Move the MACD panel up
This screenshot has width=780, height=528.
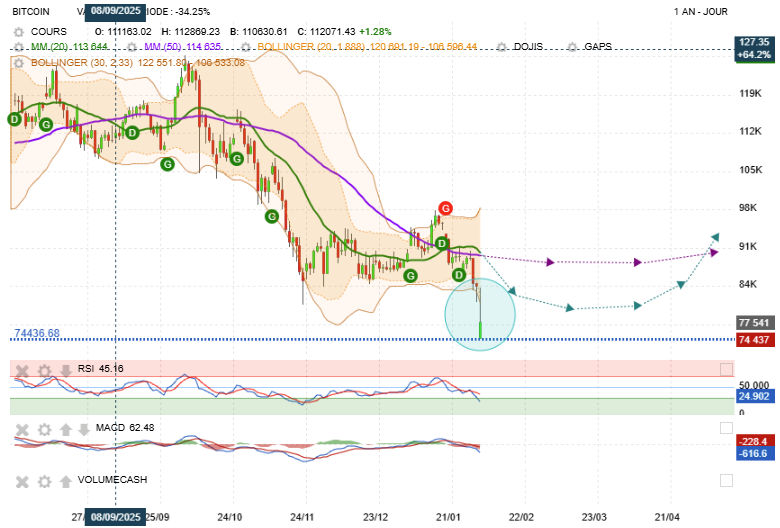[x=66, y=429]
